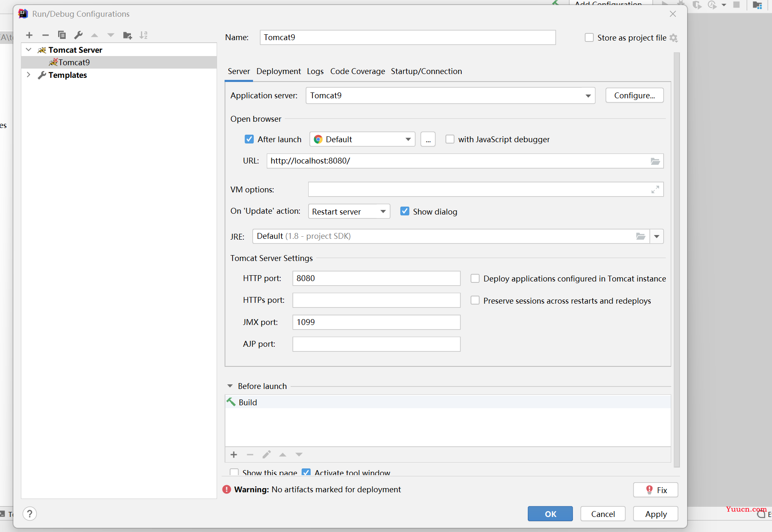
Task: Toggle Activate tool window checkbox
Action: (306, 473)
